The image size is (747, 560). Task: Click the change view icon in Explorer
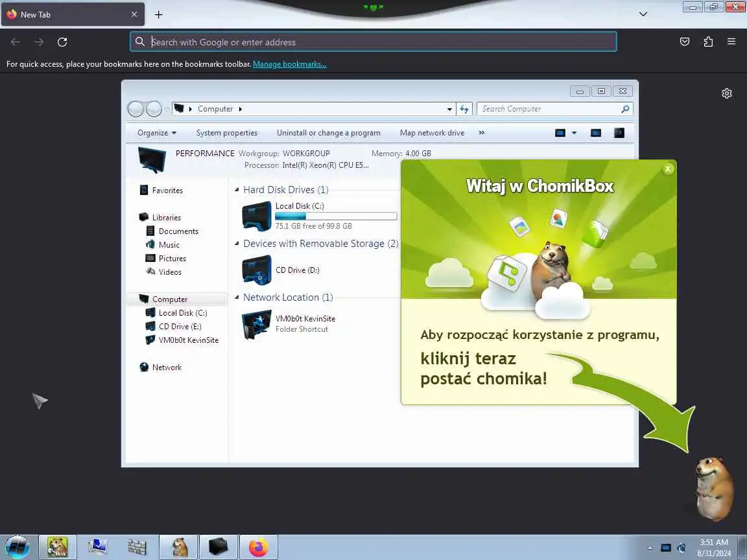click(560, 133)
